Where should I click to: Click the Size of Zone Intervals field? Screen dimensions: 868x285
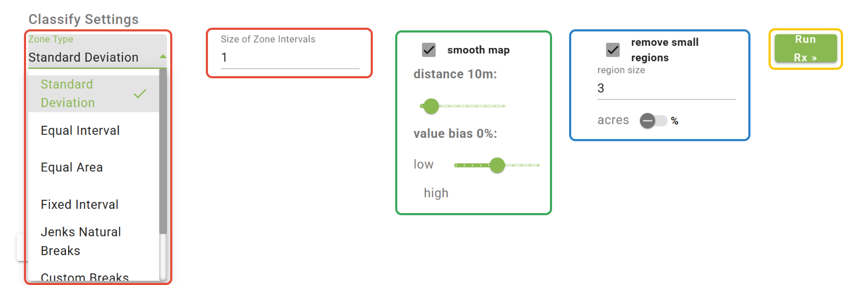coord(290,58)
